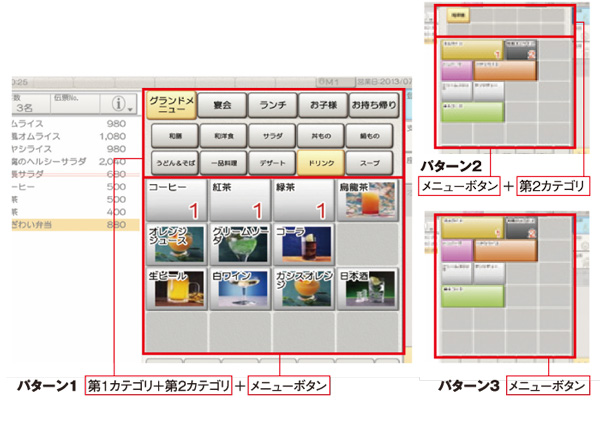Image resolution: width=600 pixels, height=429 pixels.
Task: Open the お子様 category
Action: [x=323, y=104]
